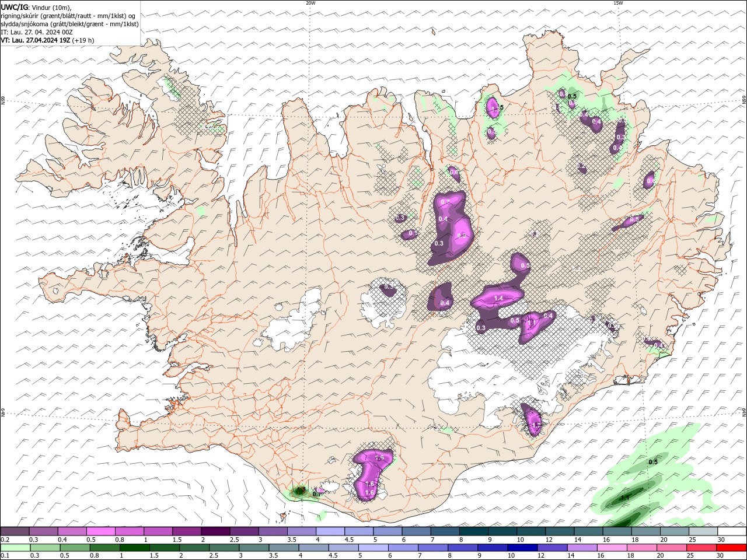Click the '1.4' snowfall value on map
The image size is (747, 560).
(498, 298)
